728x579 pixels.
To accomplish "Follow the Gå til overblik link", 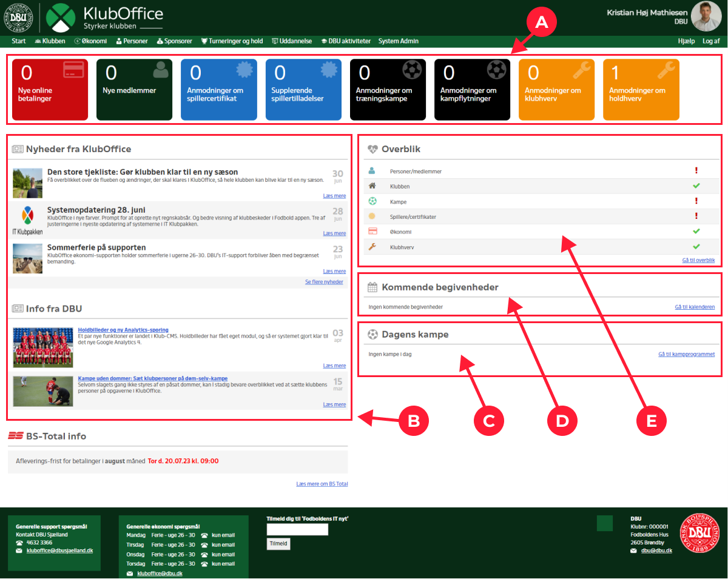I will coord(698,260).
